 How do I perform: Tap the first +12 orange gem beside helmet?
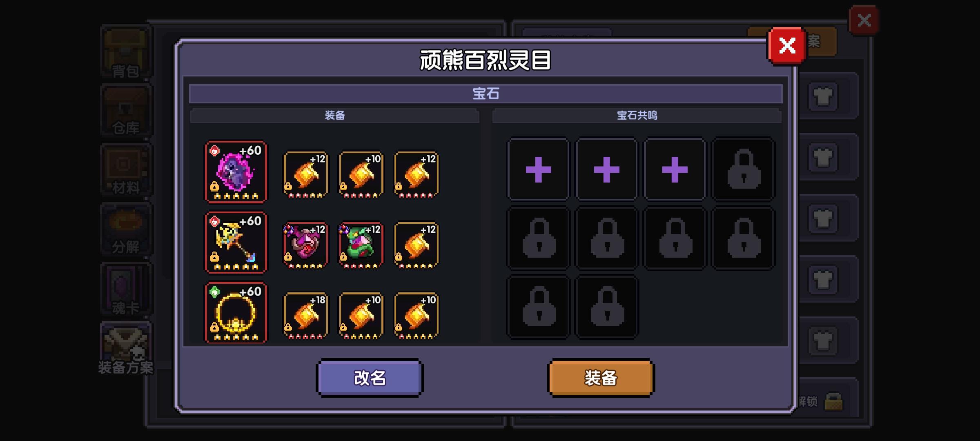click(x=305, y=175)
